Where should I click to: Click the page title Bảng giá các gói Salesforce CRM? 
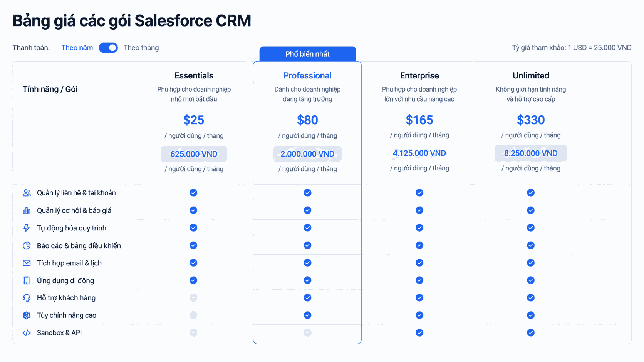click(x=132, y=21)
